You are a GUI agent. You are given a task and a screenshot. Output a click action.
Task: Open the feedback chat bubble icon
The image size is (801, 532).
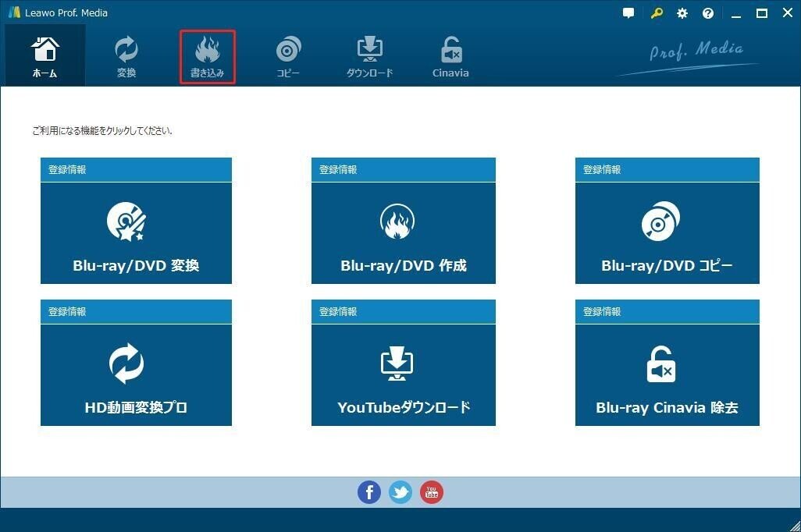[628, 12]
